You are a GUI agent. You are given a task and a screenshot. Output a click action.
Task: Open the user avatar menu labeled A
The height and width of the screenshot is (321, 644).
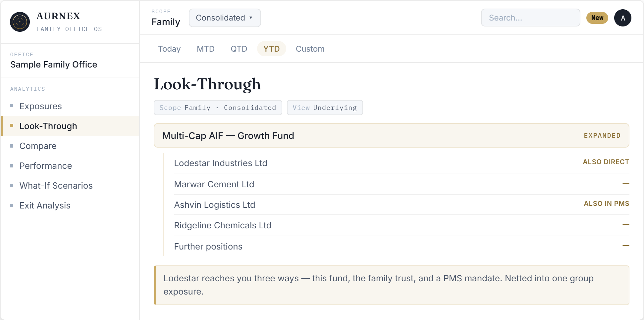tap(622, 18)
